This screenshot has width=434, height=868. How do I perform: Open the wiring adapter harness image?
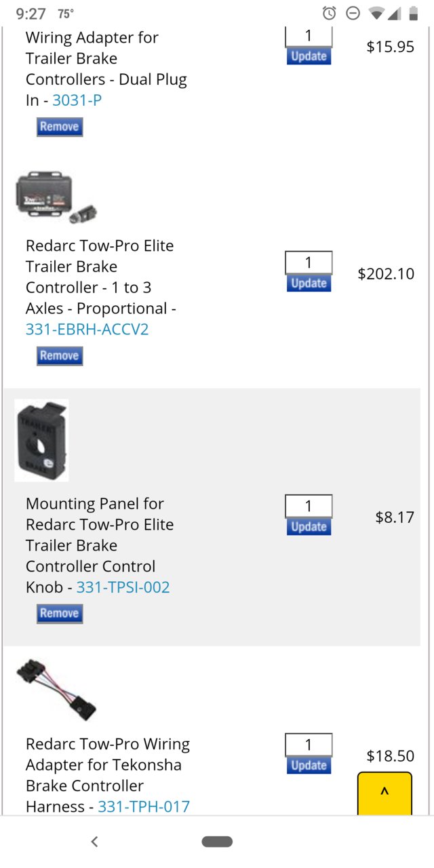point(56,690)
